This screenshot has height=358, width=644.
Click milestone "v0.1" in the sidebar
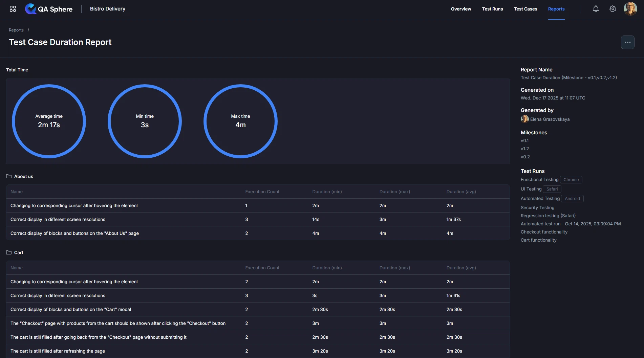[x=525, y=140]
